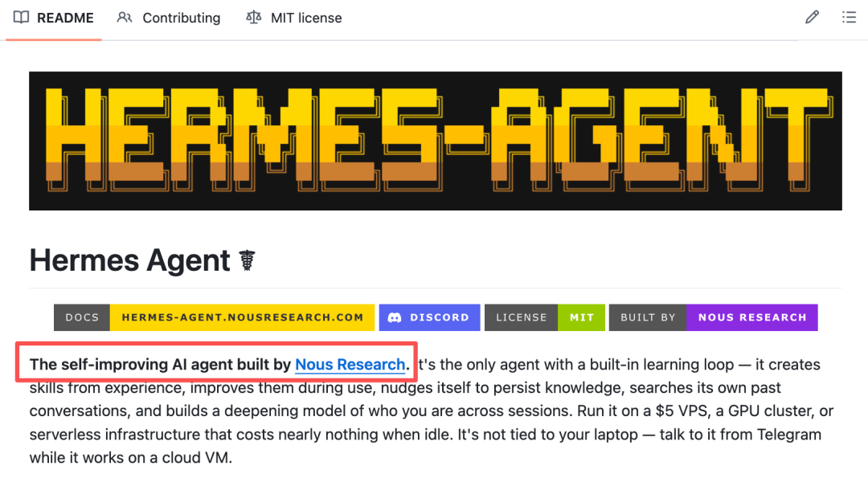Click the Built by Nous Research badge

(x=713, y=317)
